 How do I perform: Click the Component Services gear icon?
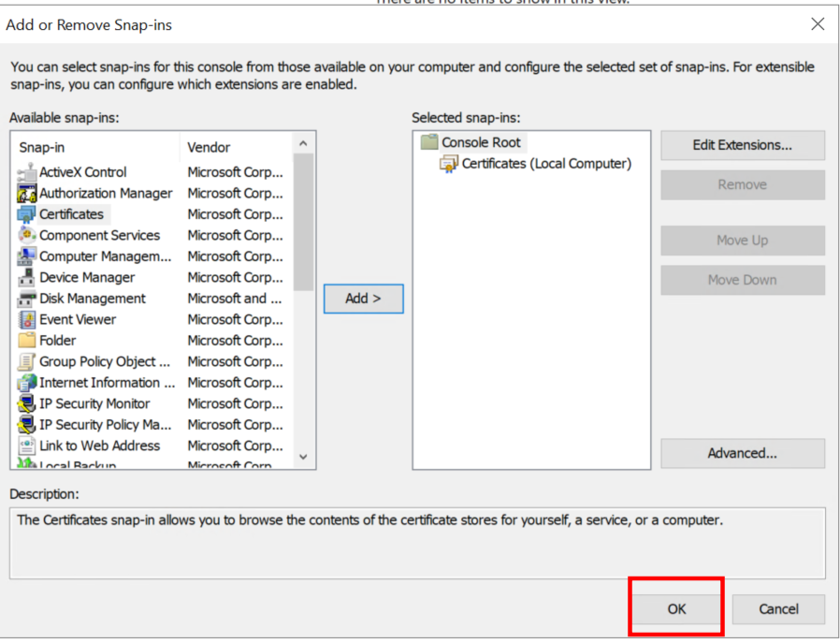point(26,236)
